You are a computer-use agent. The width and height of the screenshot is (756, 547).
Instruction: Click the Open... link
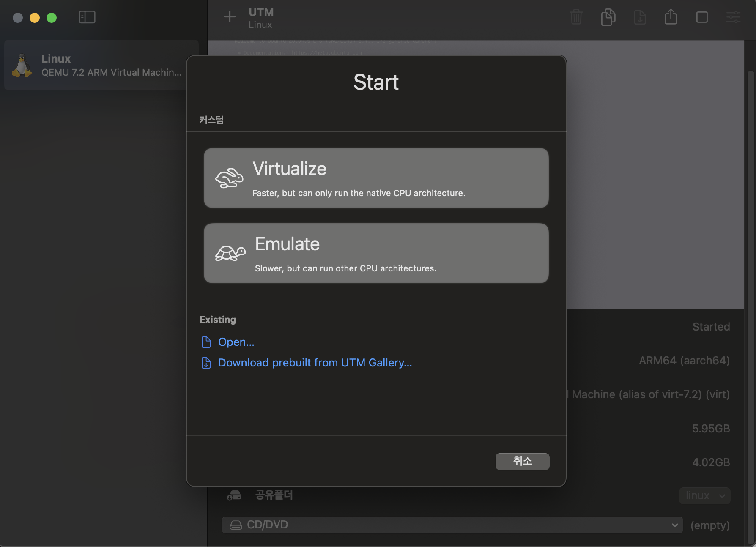coord(236,342)
